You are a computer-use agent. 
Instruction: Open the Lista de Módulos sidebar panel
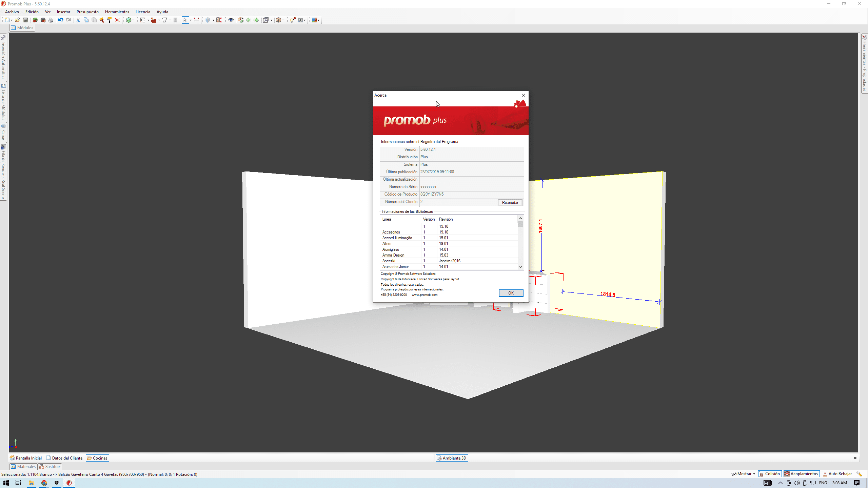[3, 102]
